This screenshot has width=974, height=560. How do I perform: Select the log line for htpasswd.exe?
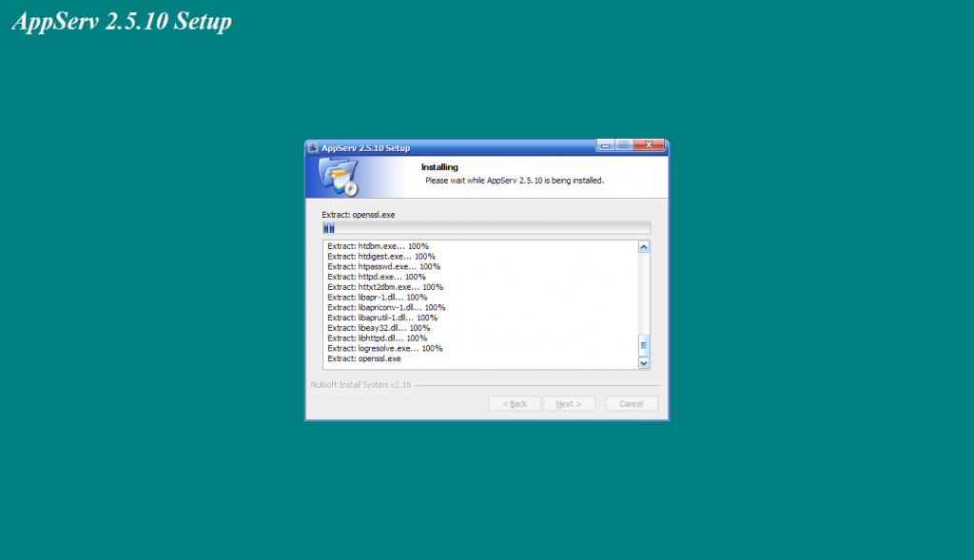[384, 267]
